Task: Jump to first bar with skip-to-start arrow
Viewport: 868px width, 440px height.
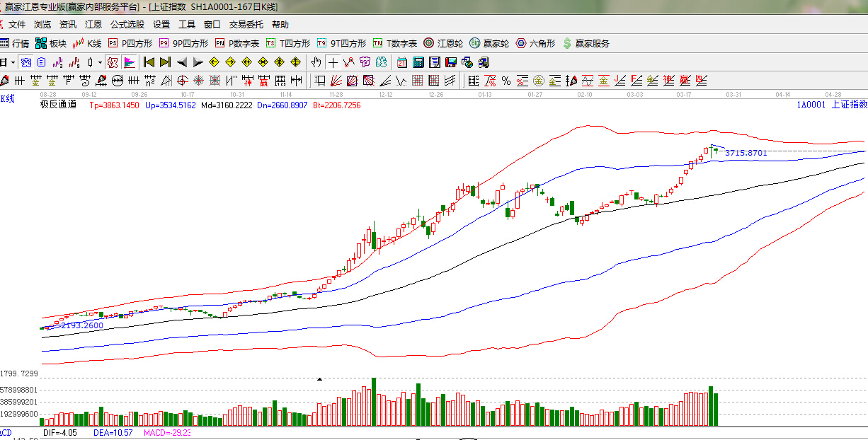Action: tap(149, 62)
